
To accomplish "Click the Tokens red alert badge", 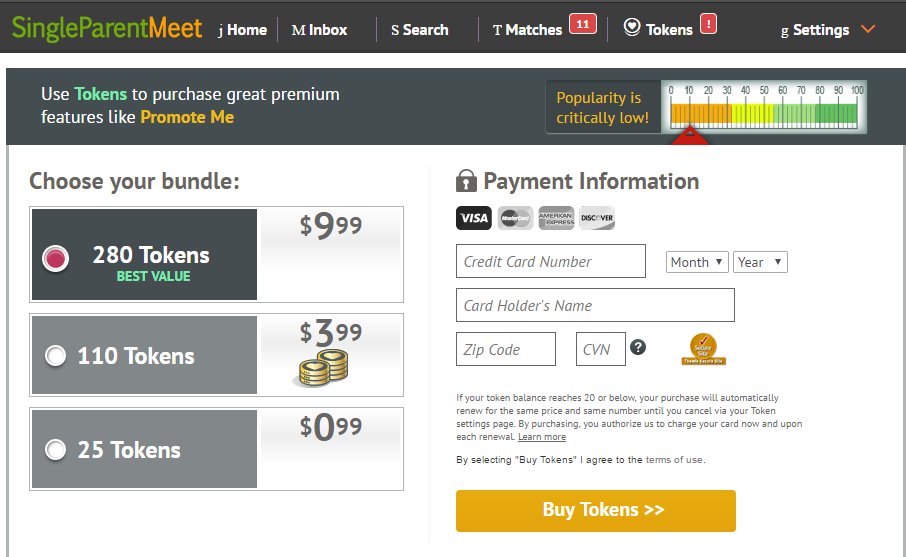I will (708, 24).
